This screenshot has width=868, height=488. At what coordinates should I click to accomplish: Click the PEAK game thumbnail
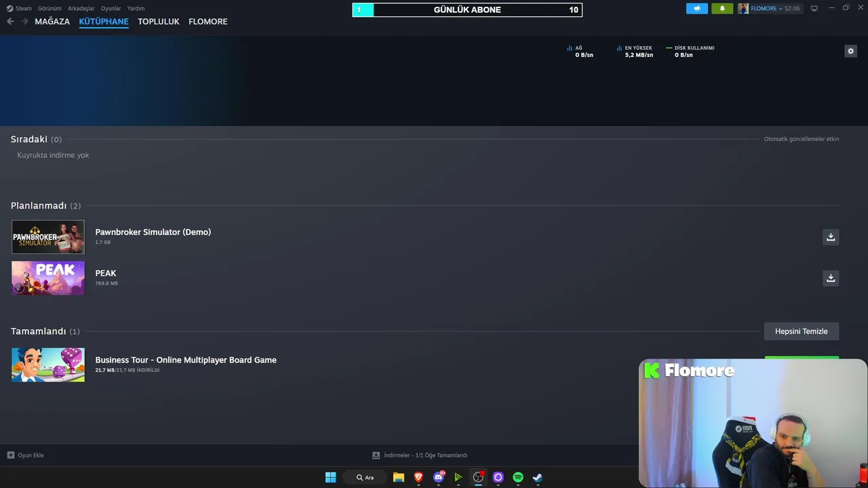(48, 278)
